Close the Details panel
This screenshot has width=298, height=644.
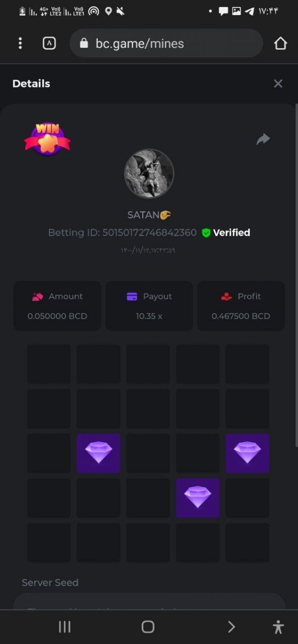point(278,84)
